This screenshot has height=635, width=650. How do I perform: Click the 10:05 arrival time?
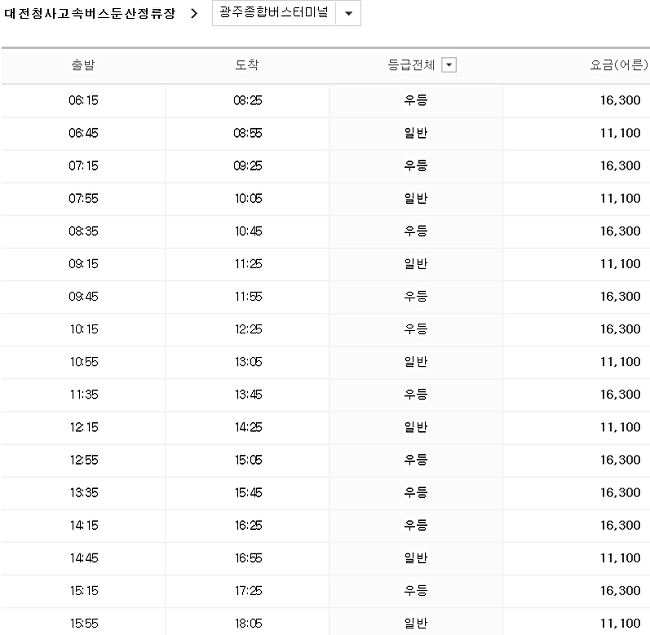[x=249, y=199]
